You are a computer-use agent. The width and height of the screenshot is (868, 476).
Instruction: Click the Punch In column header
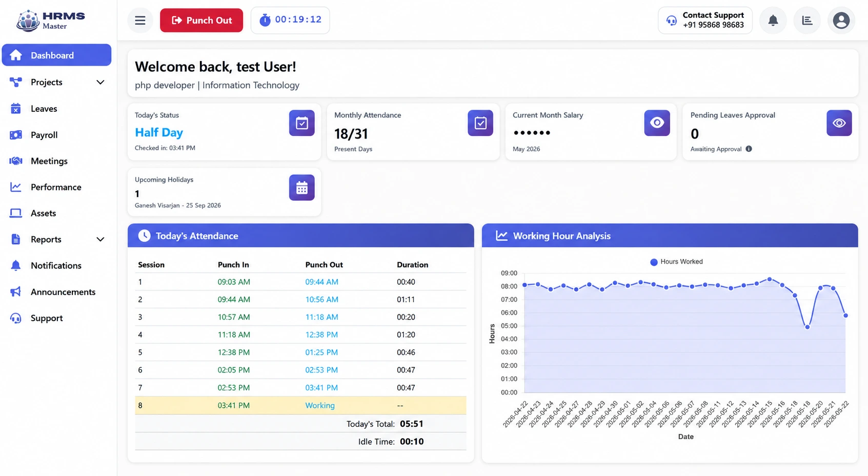tap(233, 265)
